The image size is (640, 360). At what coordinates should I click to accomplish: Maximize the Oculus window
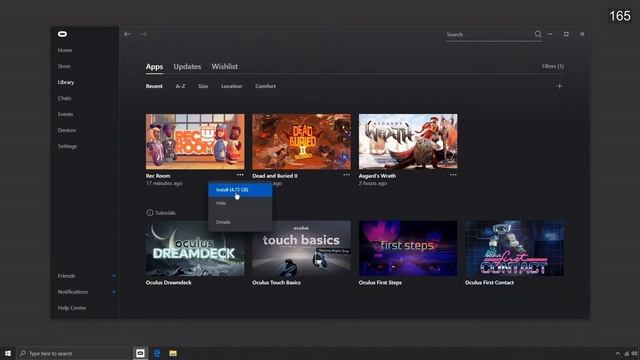pos(566,34)
